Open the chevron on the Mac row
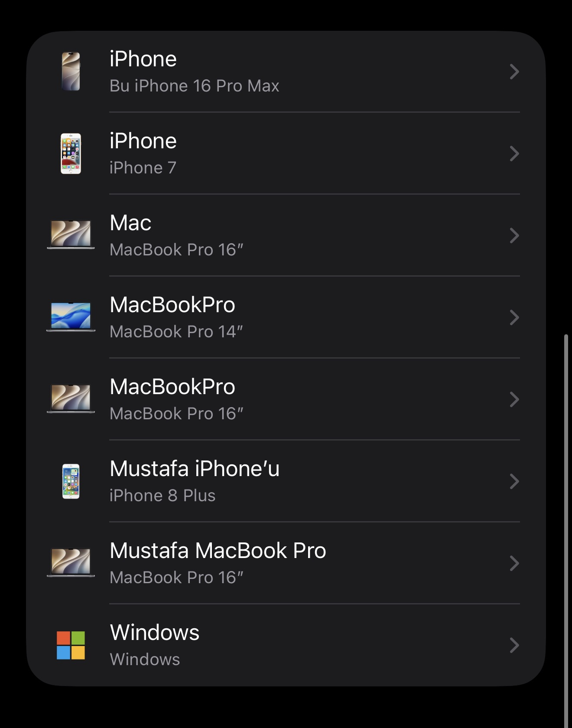Screen dimensions: 572x728 pos(514,235)
